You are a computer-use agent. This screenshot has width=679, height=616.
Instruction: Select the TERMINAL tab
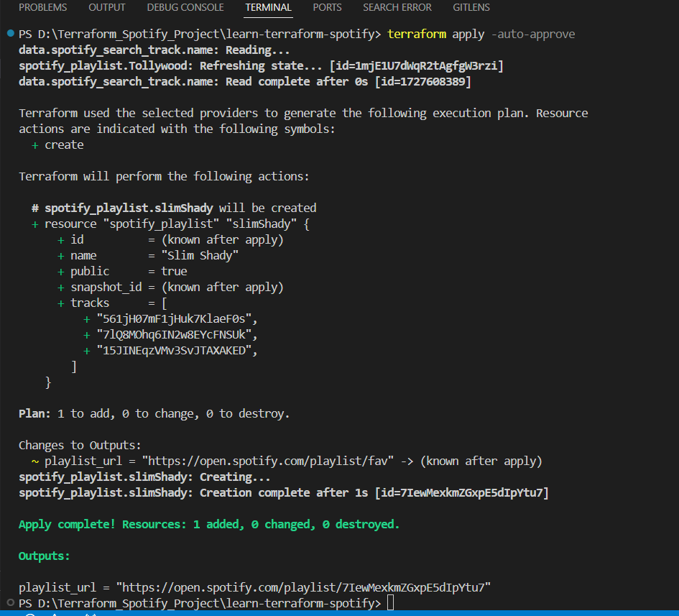pos(269,7)
